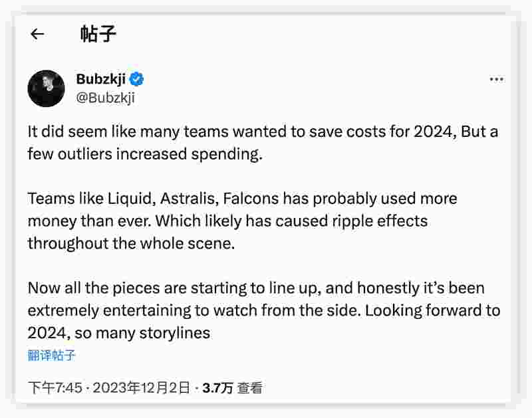Click the "Teams like Liquid, Astralis, Falcons" line
The height and width of the screenshot is (418, 532).
242,199
